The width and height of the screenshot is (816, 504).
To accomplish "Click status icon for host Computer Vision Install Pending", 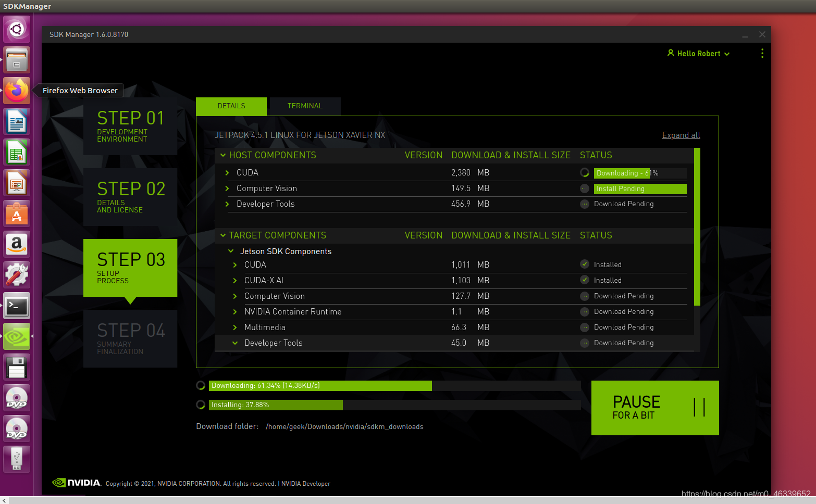I will pos(585,188).
